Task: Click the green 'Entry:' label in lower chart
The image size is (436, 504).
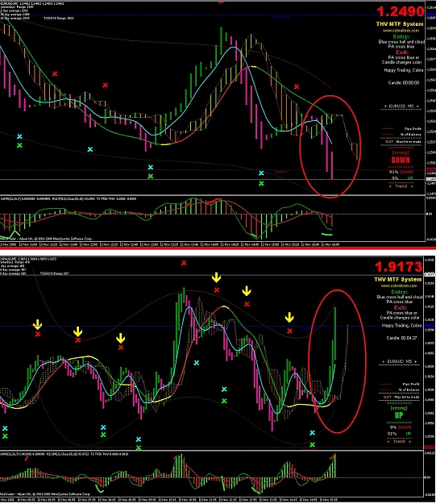Action: [400, 292]
